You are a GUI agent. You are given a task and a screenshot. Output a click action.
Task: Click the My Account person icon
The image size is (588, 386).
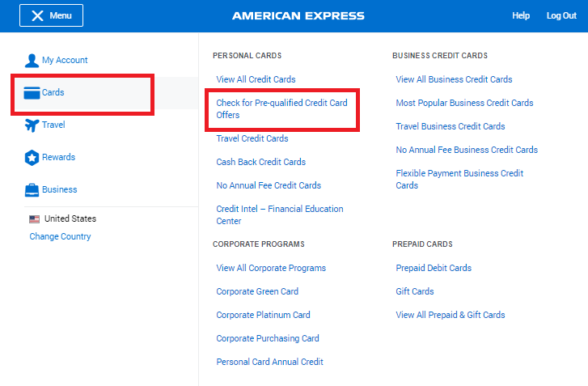[32, 61]
